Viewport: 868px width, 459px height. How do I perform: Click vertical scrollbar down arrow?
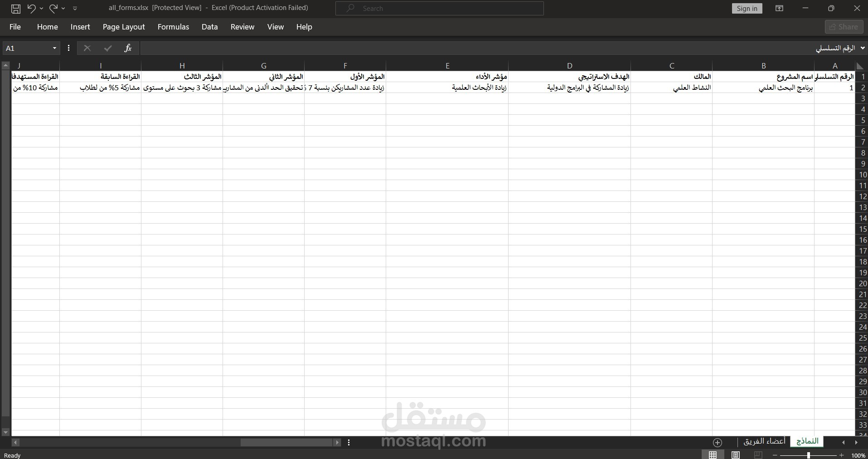[x=5, y=432]
